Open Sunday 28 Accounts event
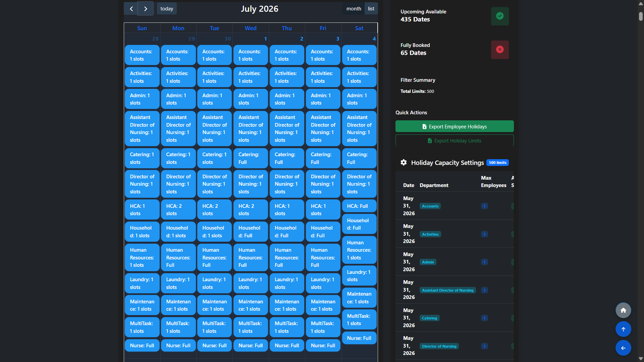 coord(142,55)
